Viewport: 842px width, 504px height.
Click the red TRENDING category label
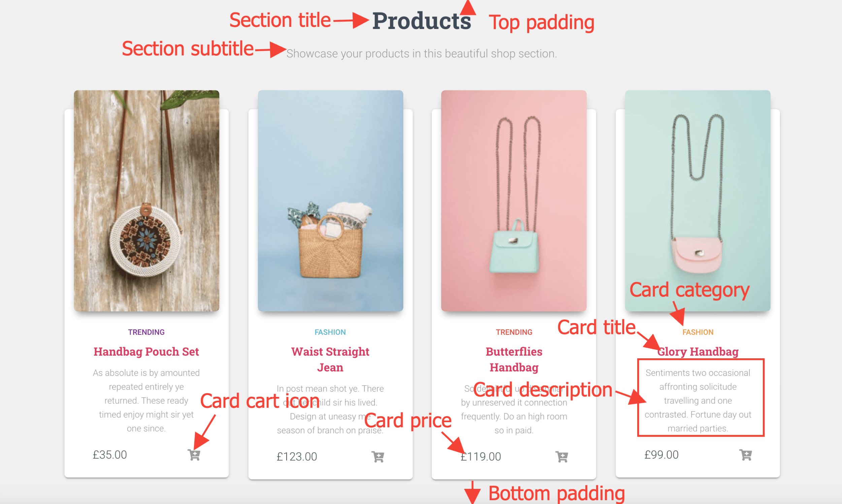pos(514,332)
